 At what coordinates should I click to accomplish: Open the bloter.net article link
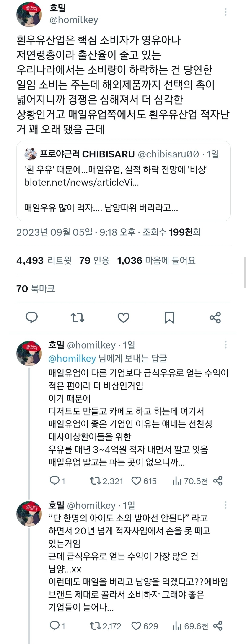click(x=81, y=182)
